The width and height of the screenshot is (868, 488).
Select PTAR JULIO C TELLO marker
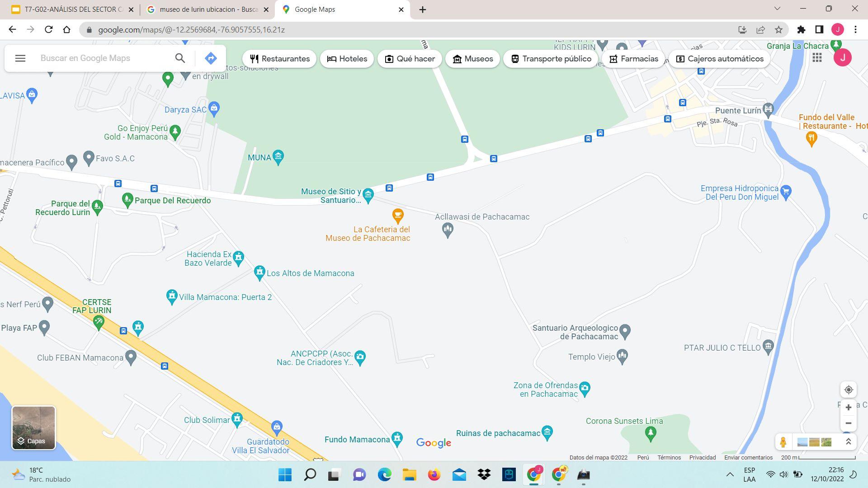(768, 347)
